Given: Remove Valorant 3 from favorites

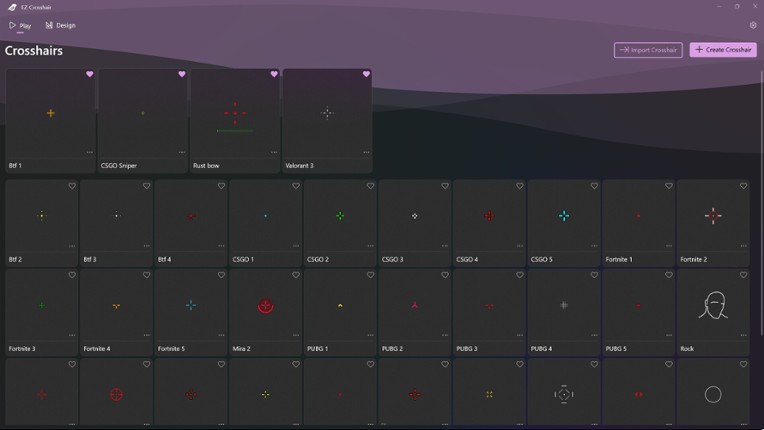Looking at the screenshot, I should point(366,74).
